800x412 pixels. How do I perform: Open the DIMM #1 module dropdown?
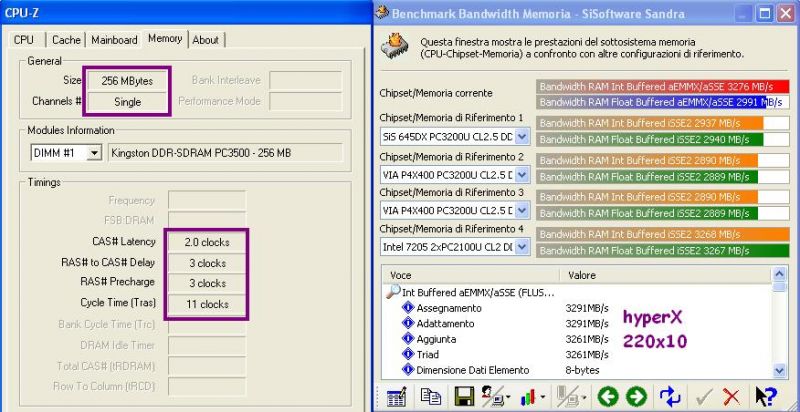[x=94, y=152]
